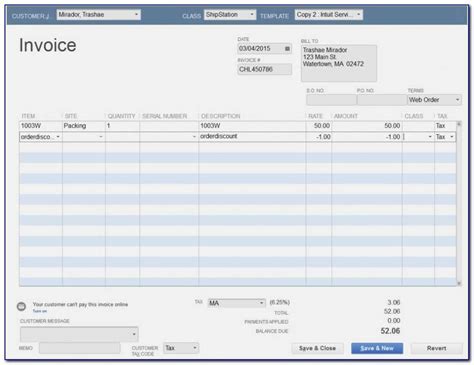Click Tax cell in 1003W row

pyautogui.click(x=445, y=126)
